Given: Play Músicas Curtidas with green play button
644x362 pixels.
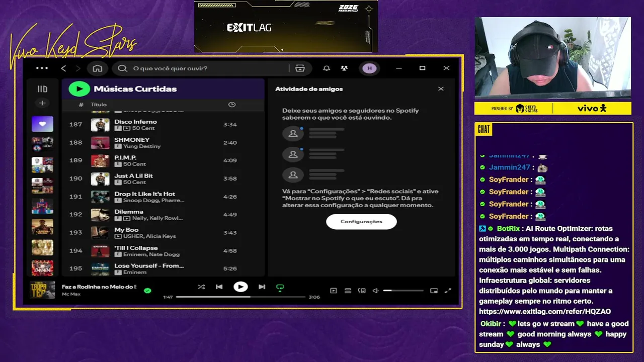Looking at the screenshot, I should click(79, 89).
